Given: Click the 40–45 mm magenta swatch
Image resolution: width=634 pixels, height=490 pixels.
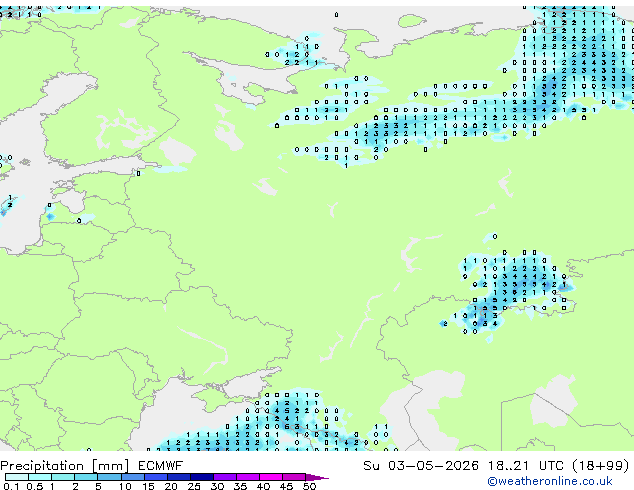Looking at the screenshot, I should pos(271,477).
